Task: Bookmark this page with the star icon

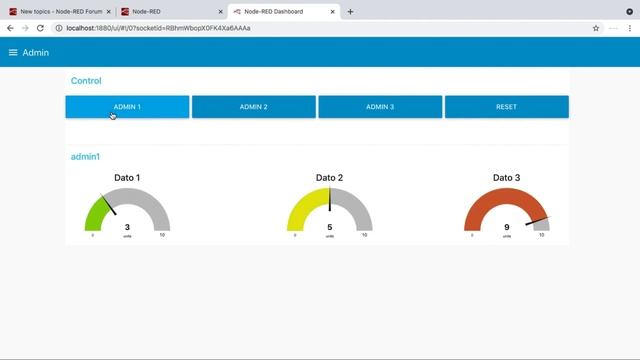Action: tap(596, 28)
